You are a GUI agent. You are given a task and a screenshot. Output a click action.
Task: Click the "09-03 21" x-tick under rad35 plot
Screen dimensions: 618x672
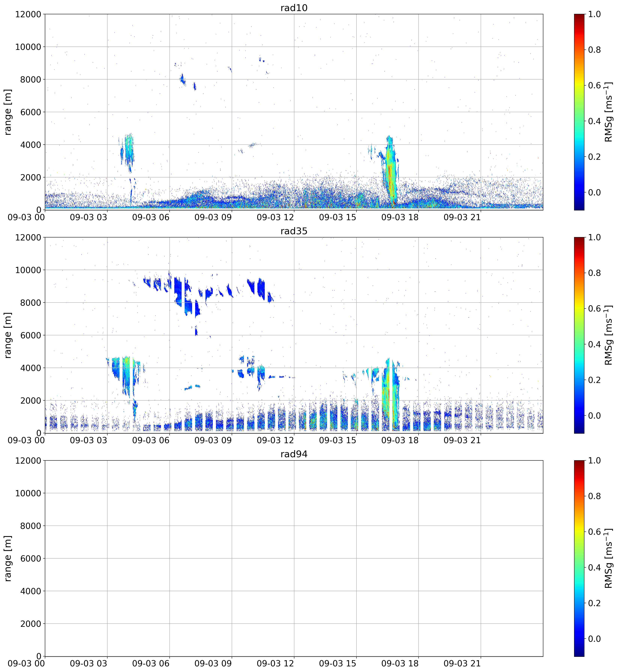[462, 440]
